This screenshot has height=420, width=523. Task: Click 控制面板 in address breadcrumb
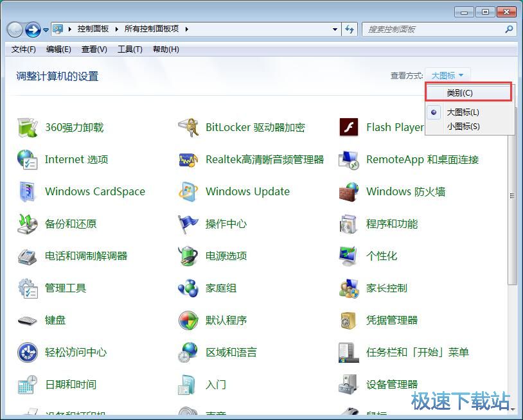click(93, 29)
